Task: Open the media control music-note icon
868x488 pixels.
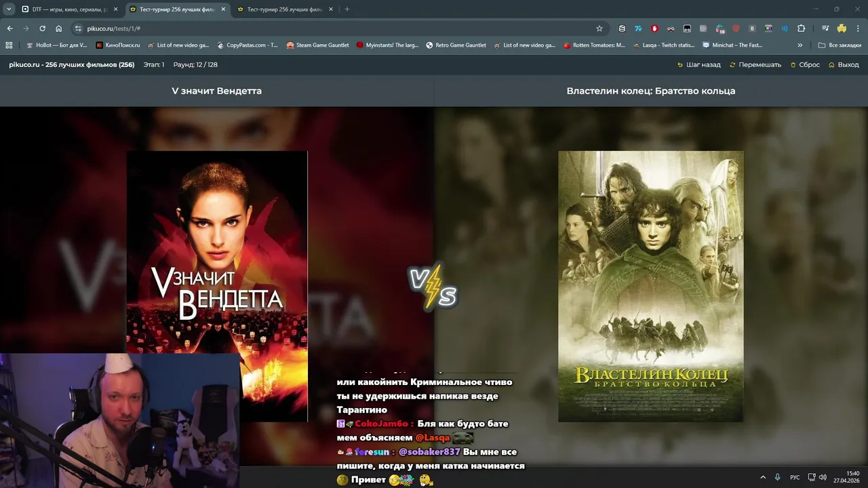Action: (x=825, y=28)
